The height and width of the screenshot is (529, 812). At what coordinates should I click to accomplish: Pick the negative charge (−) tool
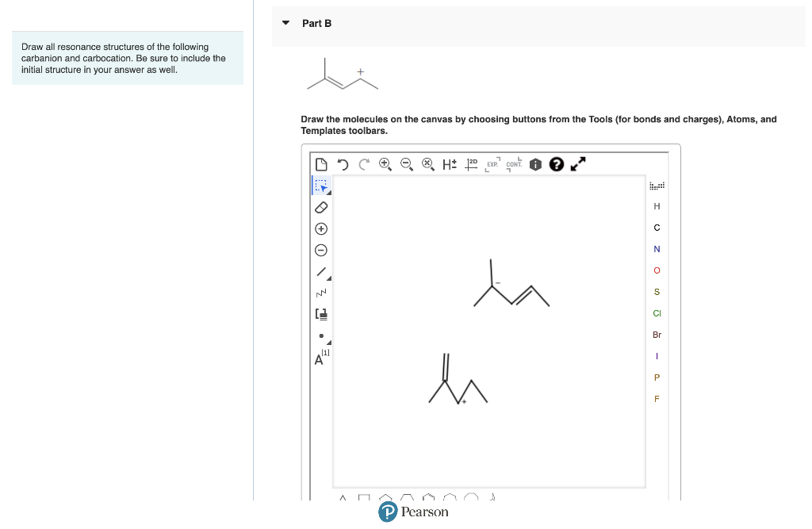pos(321,250)
